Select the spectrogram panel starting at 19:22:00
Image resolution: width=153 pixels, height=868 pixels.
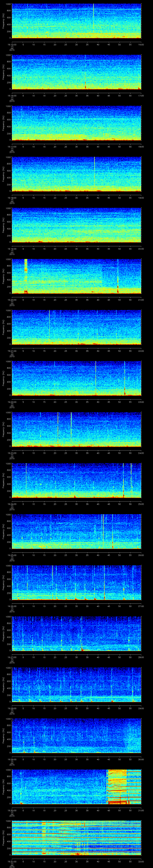[x=77, y=378]
